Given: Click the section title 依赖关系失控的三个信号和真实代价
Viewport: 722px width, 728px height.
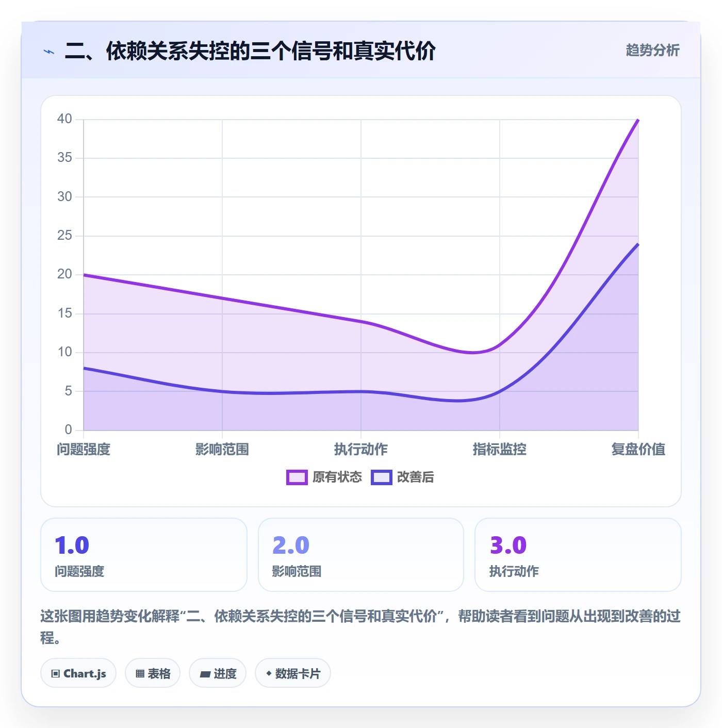Looking at the screenshot, I should (x=250, y=51).
